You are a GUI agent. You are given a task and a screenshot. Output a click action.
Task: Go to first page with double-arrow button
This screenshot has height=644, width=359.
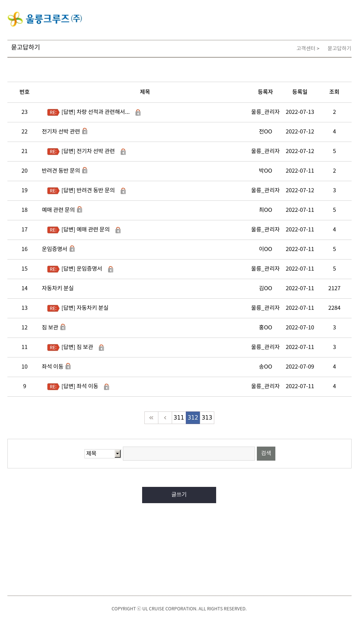click(x=151, y=418)
